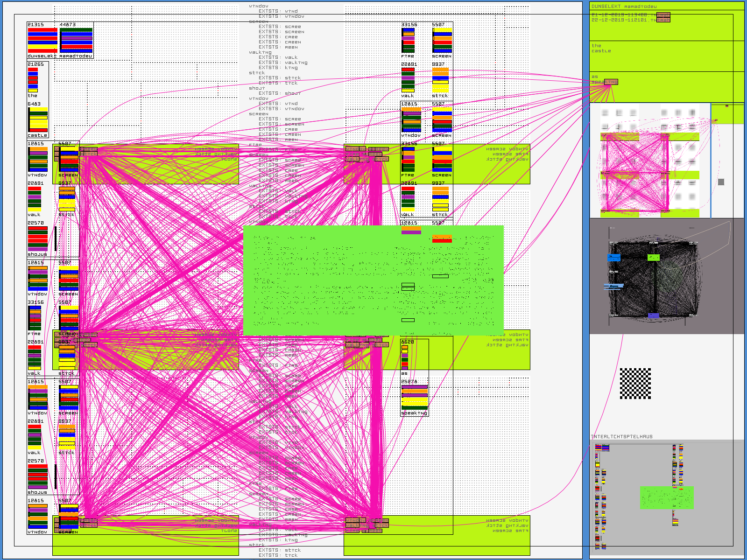Open the 22-12-2019-112101 intrah file entry
Image resolution: width=747 pixels, height=560 pixels.
[630, 20]
